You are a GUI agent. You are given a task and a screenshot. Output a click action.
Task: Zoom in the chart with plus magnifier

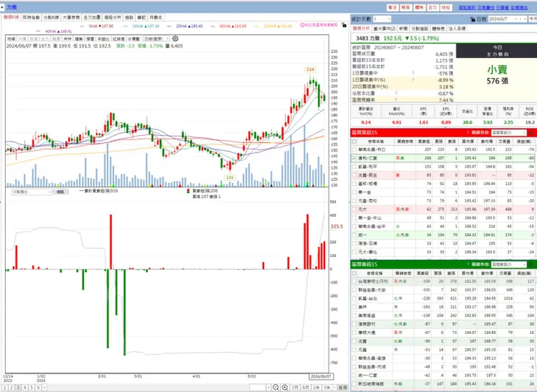tap(285, 388)
